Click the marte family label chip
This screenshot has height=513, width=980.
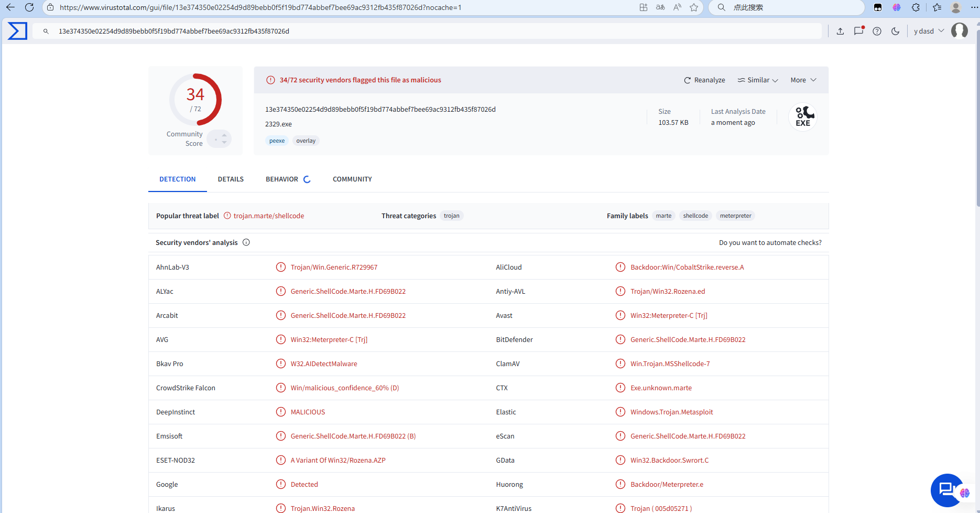coord(663,216)
